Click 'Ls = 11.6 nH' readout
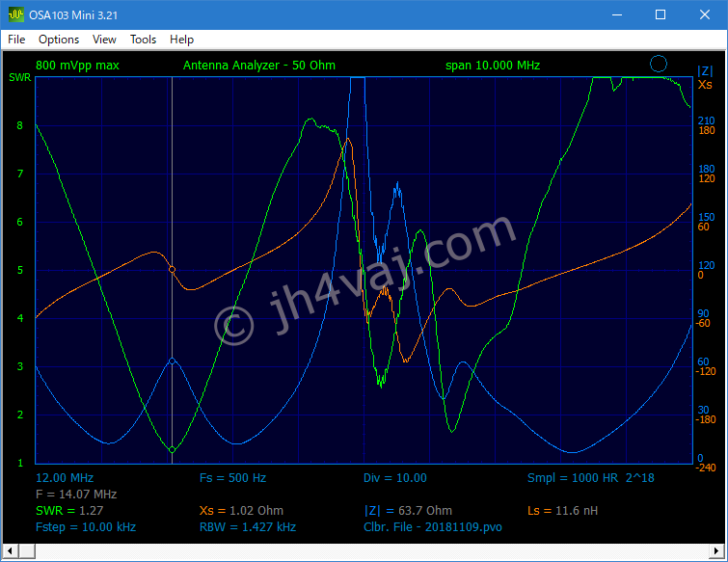 pos(563,511)
